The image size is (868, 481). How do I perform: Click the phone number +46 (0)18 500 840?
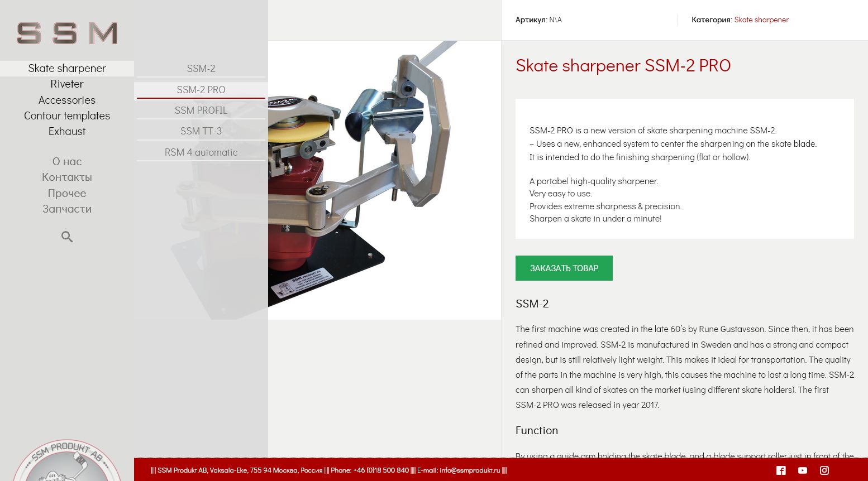click(x=381, y=470)
